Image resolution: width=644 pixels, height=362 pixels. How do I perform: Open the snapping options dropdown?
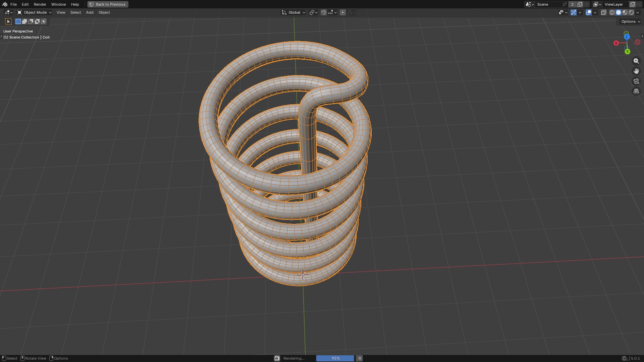point(332,12)
